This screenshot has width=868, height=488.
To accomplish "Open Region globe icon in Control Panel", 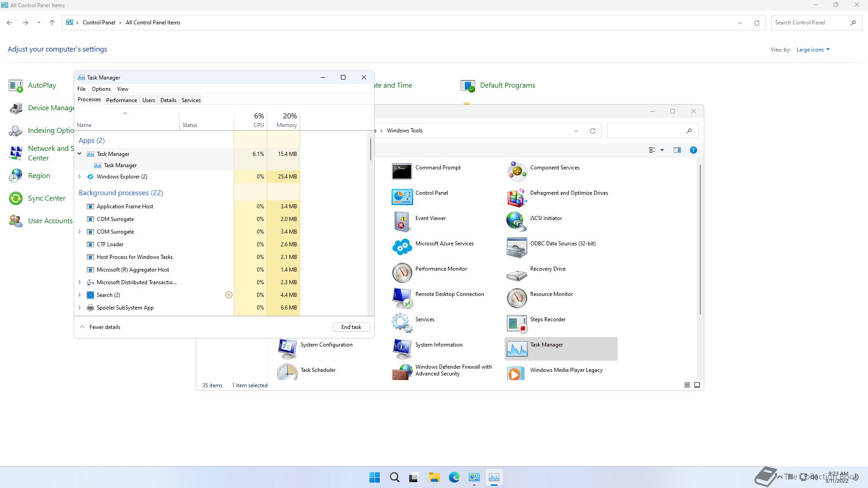I will pos(16,176).
